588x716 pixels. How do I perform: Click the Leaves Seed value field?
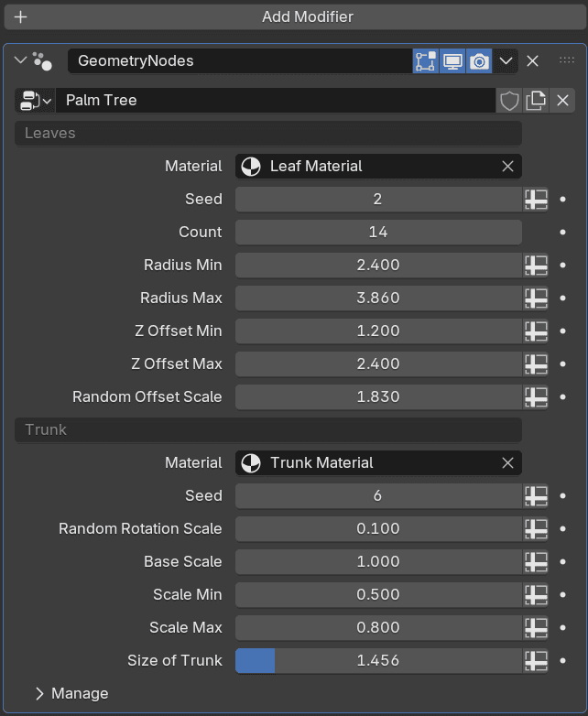(x=378, y=199)
